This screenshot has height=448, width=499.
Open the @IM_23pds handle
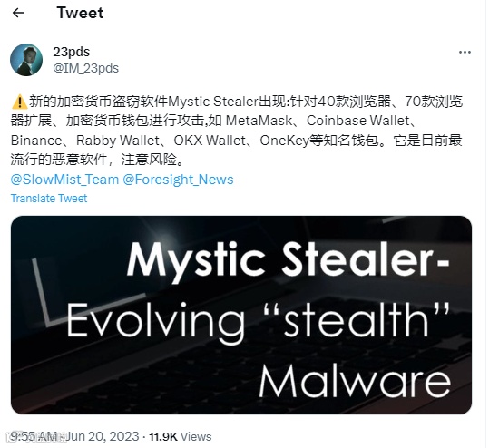(85, 68)
